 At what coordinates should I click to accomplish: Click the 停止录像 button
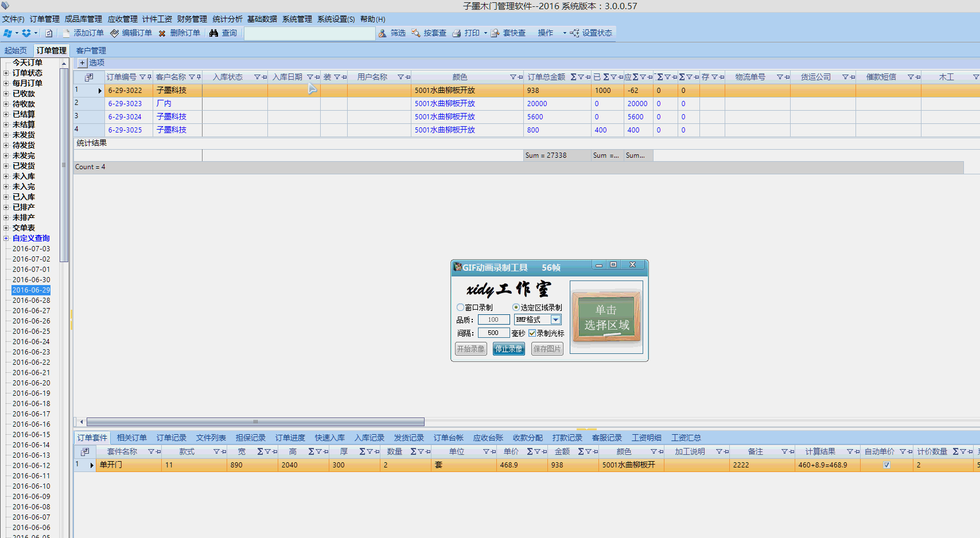(508, 349)
